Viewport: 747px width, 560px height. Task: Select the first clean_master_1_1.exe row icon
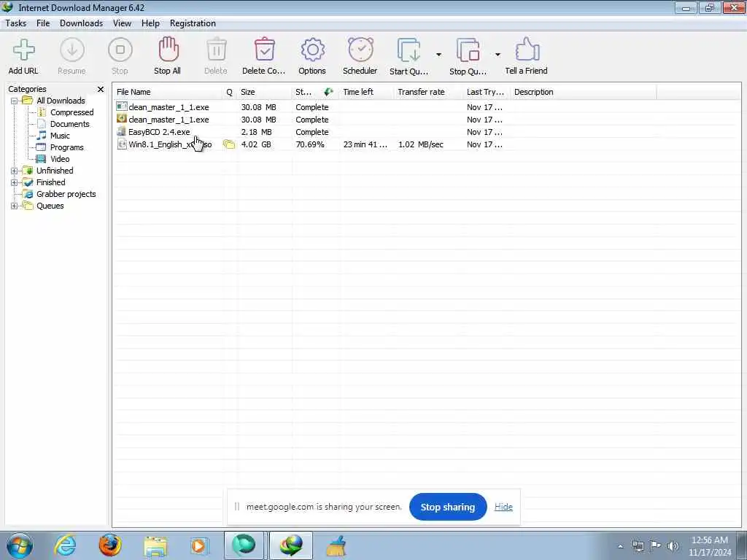click(x=122, y=106)
